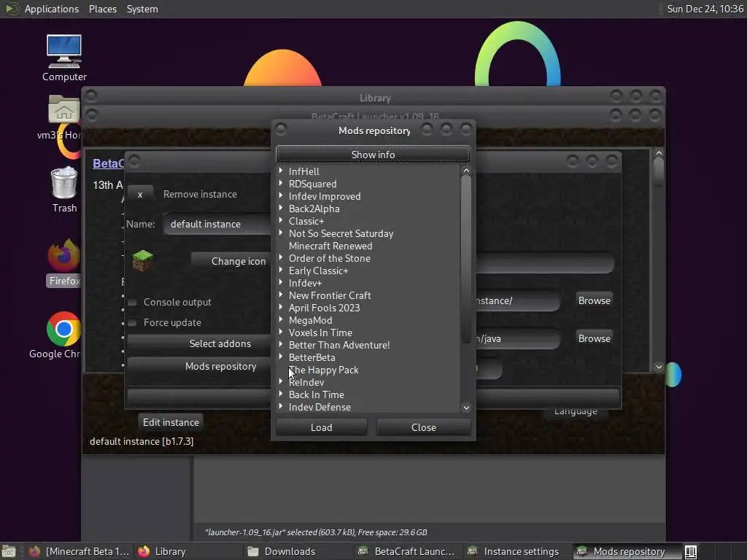747x560 pixels.
Task: Expand the Classic+ entry
Action: coord(281,220)
